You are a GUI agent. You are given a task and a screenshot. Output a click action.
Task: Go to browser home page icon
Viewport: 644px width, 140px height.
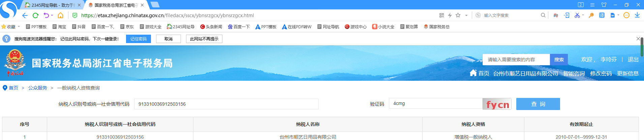coord(61,15)
